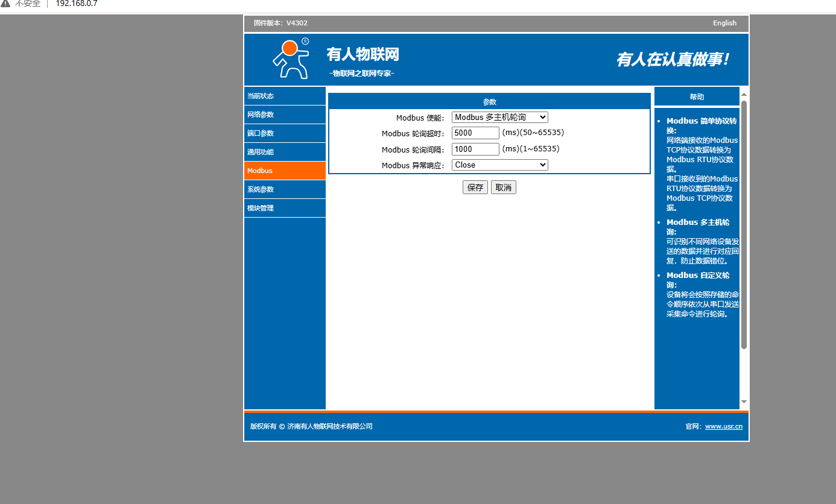Image resolution: width=836 pixels, height=504 pixels.
Task: Click the help panel scrollbar up arrow
Action: click(744, 95)
